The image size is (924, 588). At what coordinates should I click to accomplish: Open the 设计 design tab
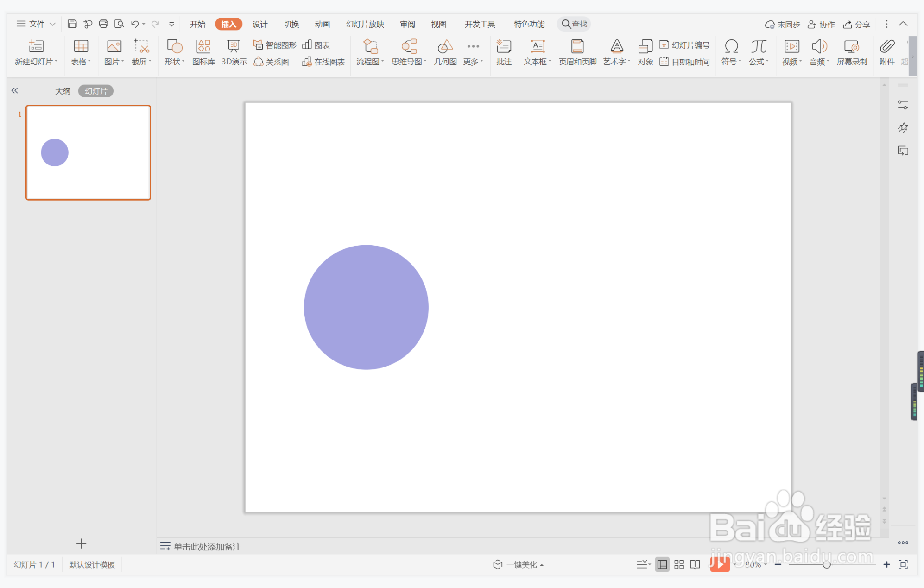[259, 24]
